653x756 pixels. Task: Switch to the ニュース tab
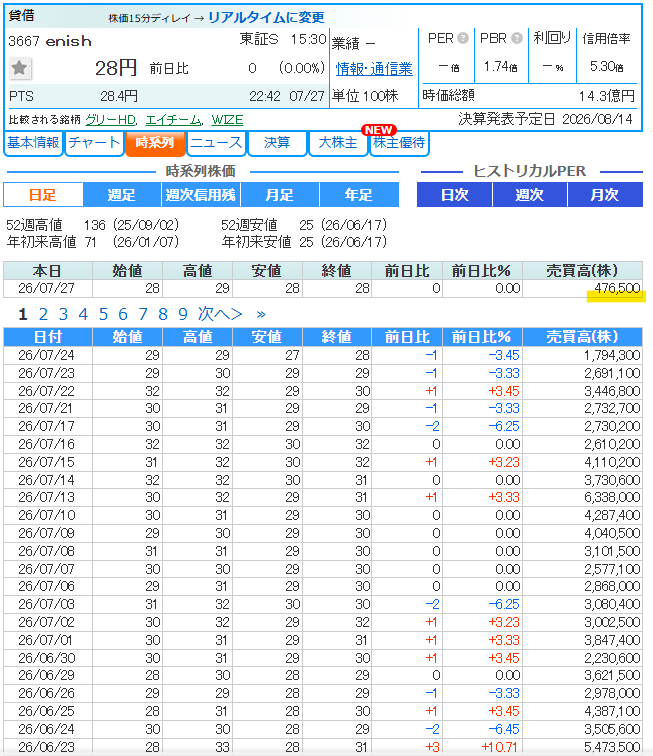pos(216,143)
